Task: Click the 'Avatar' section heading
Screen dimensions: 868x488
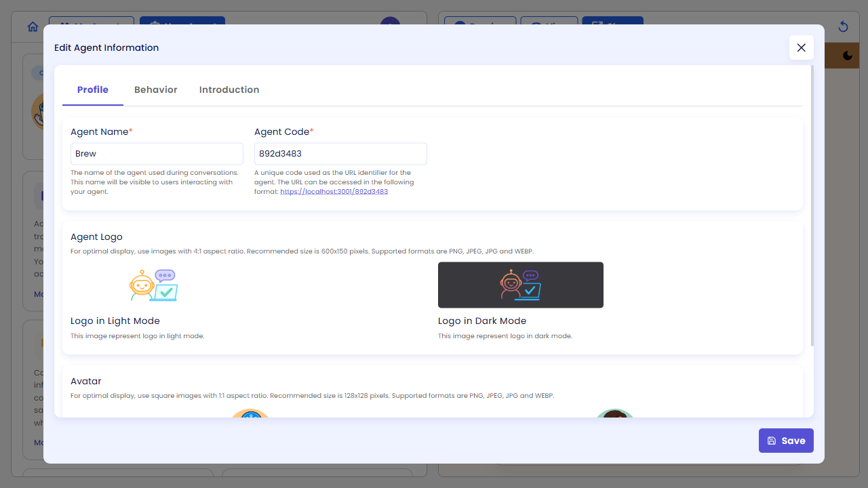Action: coord(86,381)
